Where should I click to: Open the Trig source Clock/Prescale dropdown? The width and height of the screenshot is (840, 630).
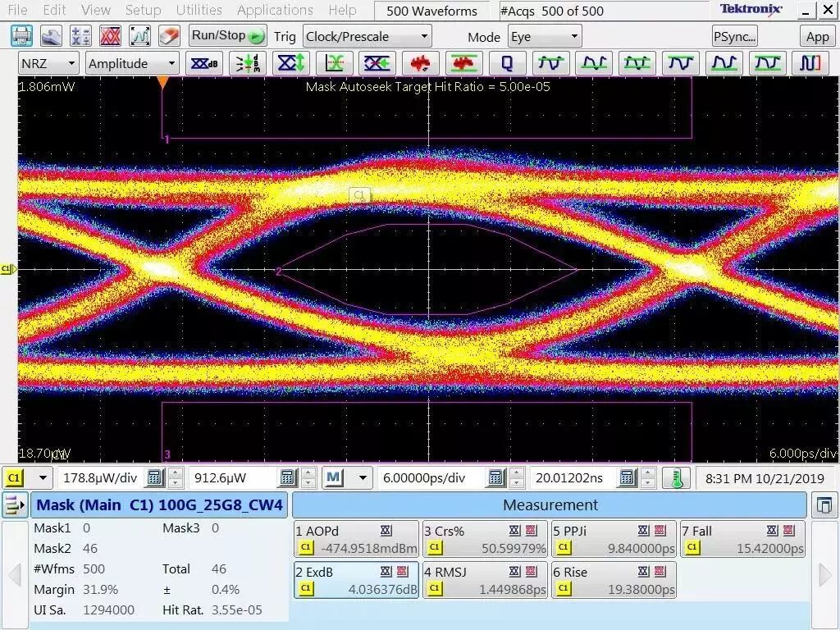(367, 36)
